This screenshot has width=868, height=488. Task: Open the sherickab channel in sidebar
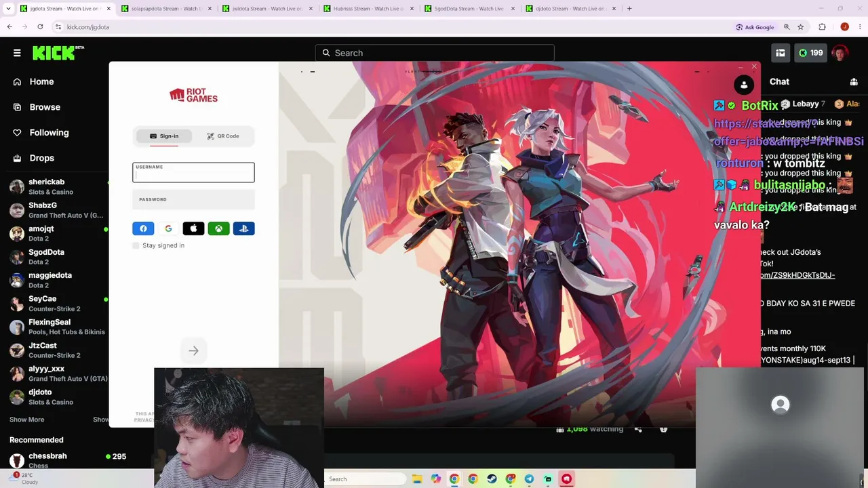[54, 187]
